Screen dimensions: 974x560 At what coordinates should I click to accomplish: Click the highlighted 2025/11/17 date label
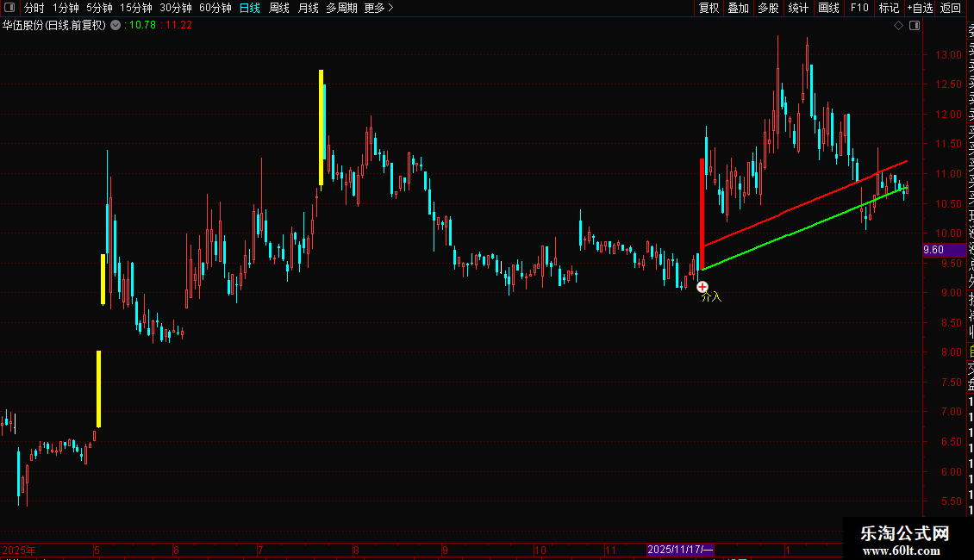[680, 550]
